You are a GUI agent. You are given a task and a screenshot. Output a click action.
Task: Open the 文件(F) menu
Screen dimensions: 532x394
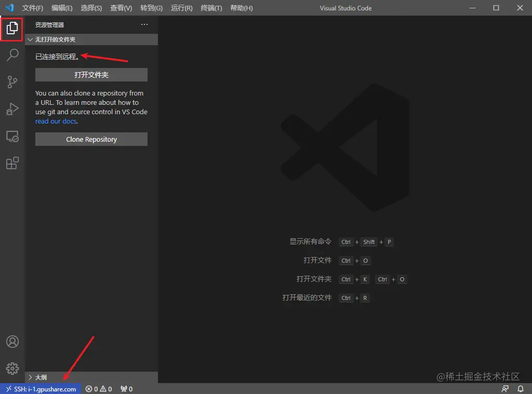(x=33, y=8)
